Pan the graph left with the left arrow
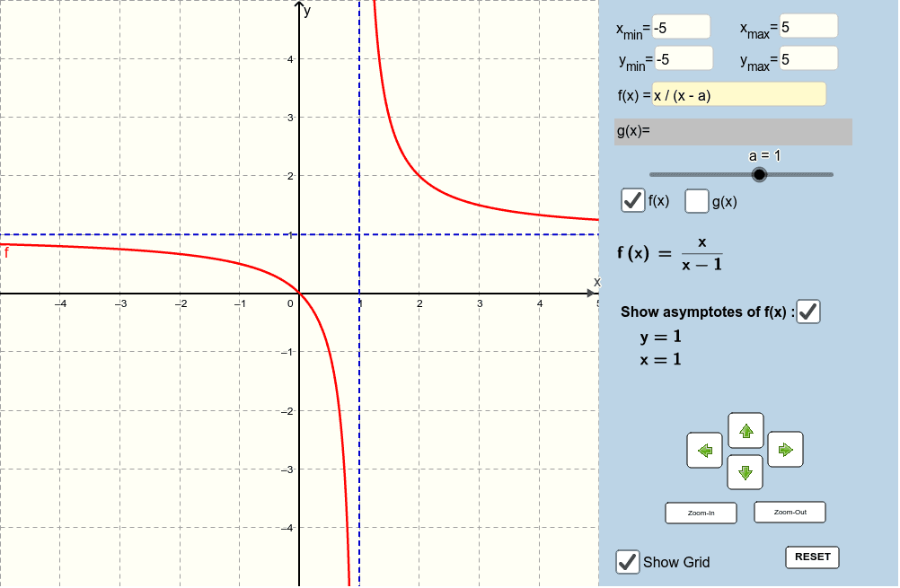The width and height of the screenshot is (900, 588). [704, 451]
